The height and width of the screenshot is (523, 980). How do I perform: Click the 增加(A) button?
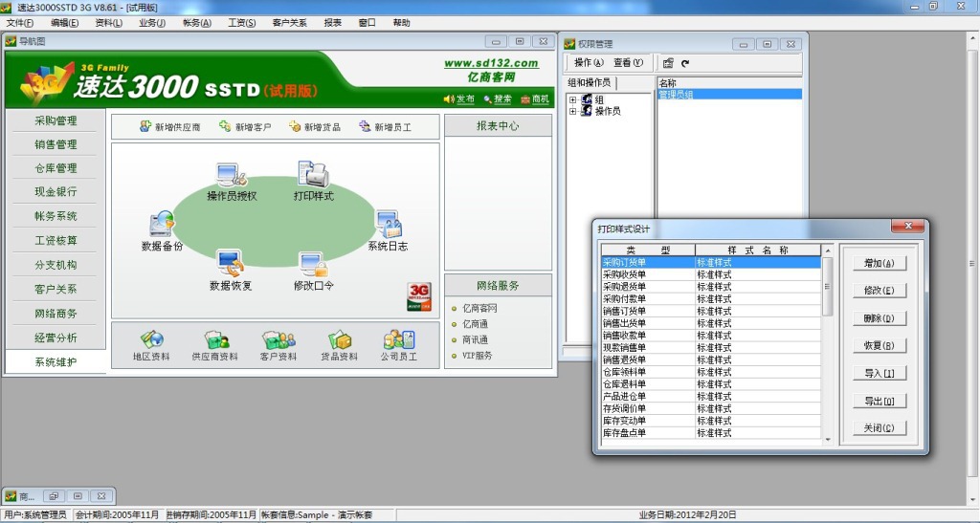[879, 263]
